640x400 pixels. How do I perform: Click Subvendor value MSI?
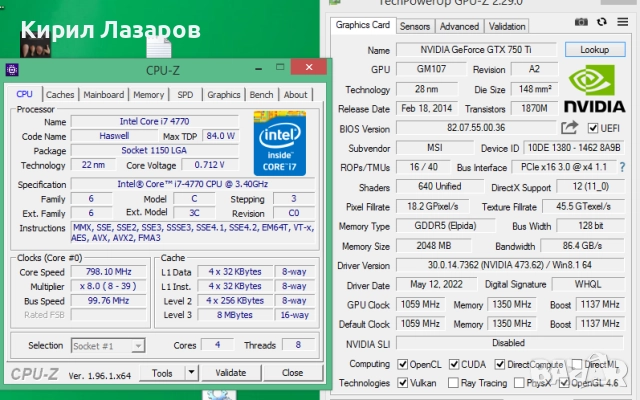click(x=435, y=148)
